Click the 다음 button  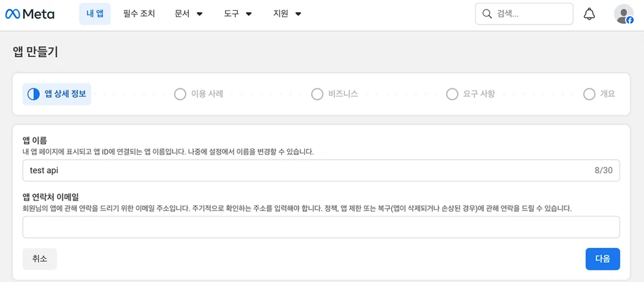[603, 259]
